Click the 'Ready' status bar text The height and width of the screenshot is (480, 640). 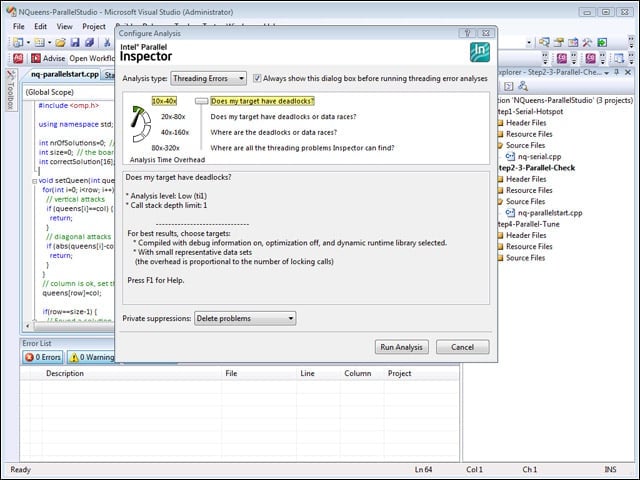coord(20,469)
